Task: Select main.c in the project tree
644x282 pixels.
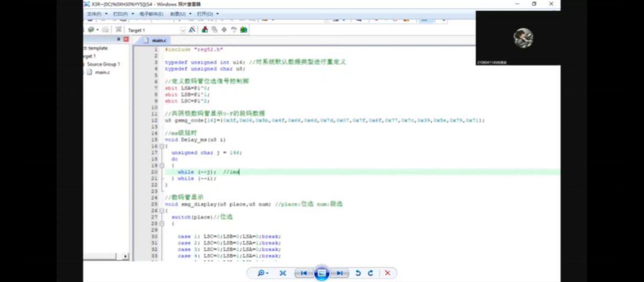Action: click(x=102, y=72)
